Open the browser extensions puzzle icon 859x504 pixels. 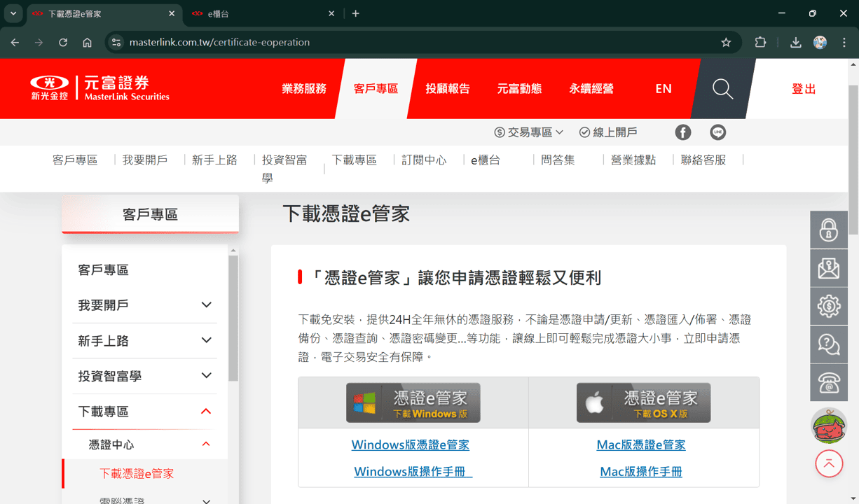click(x=760, y=43)
